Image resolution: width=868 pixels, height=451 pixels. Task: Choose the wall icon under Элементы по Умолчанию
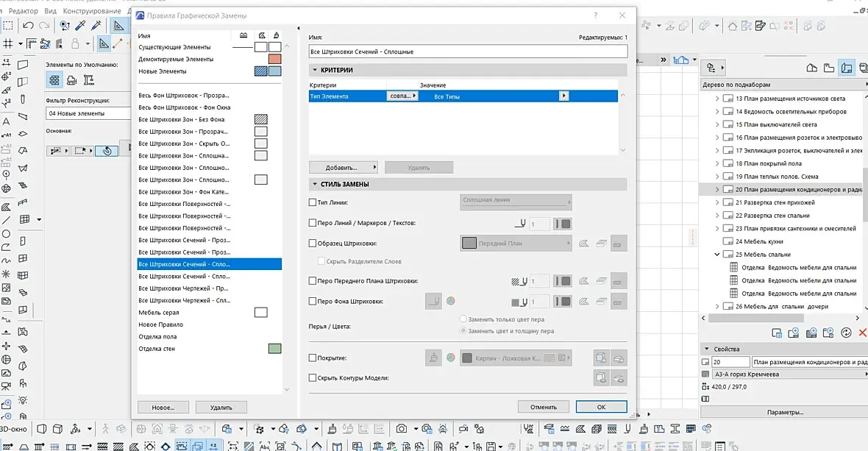[54, 81]
